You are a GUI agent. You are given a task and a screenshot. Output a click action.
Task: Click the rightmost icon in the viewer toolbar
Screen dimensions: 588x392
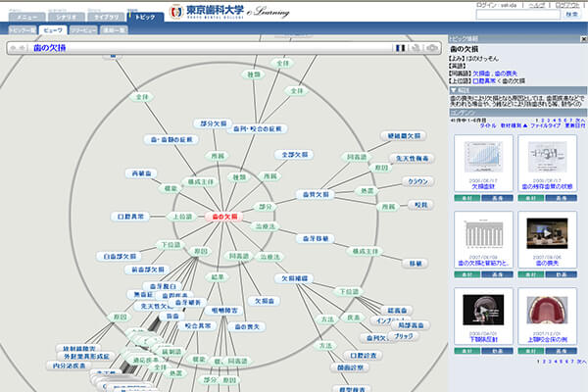pos(431,47)
